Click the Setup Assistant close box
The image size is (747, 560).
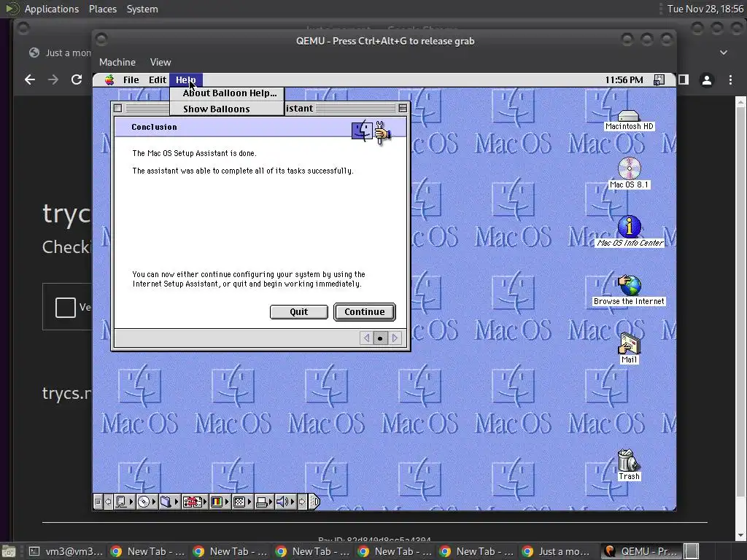(117, 108)
